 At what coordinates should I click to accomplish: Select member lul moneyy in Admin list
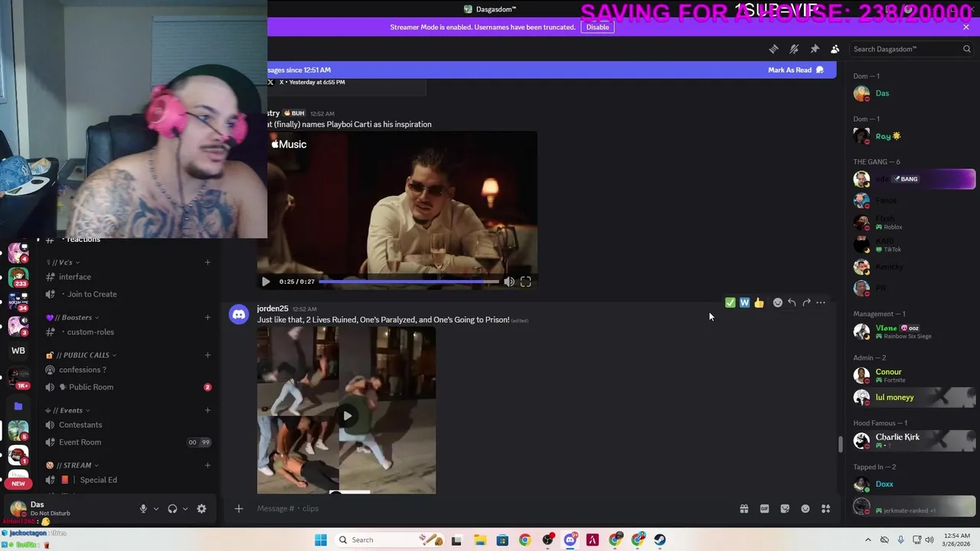pyautogui.click(x=913, y=397)
